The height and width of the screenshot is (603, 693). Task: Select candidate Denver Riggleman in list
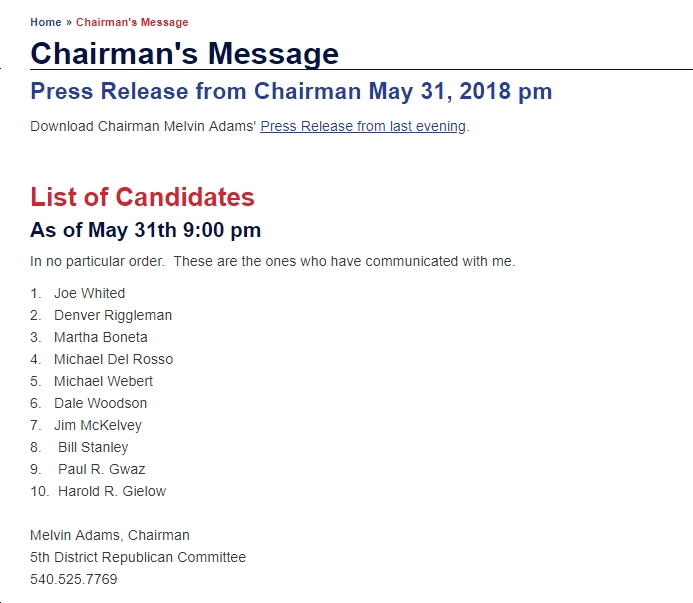[x=113, y=315]
